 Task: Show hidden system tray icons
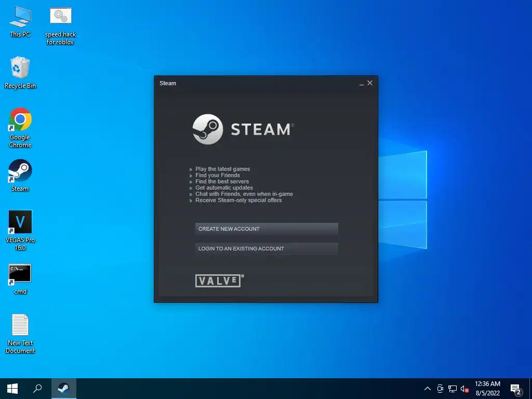pyautogui.click(x=428, y=389)
